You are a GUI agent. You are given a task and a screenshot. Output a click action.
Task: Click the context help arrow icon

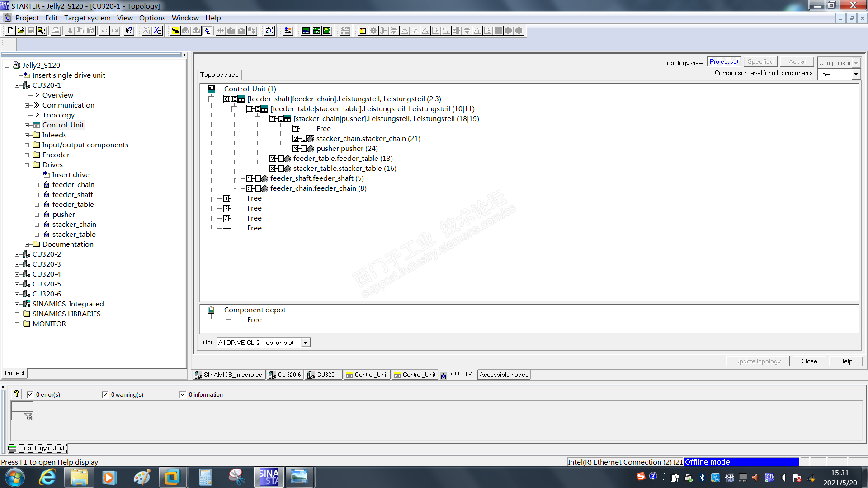pyautogui.click(x=129, y=31)
